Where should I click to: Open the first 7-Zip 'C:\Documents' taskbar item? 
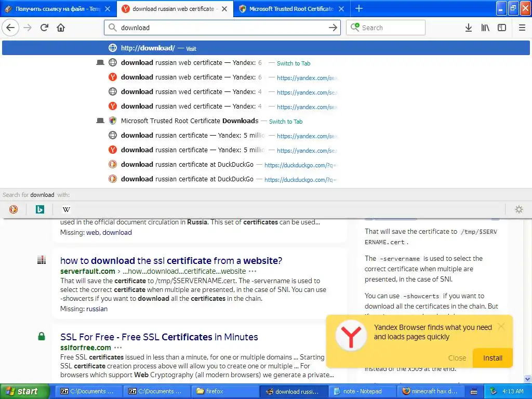coord(88,391)
